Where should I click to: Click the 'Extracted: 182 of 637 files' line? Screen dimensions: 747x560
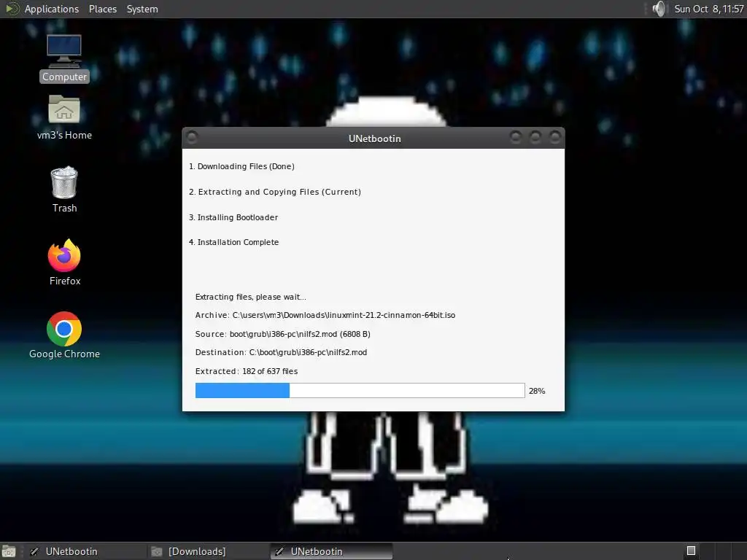pos(247,371)
